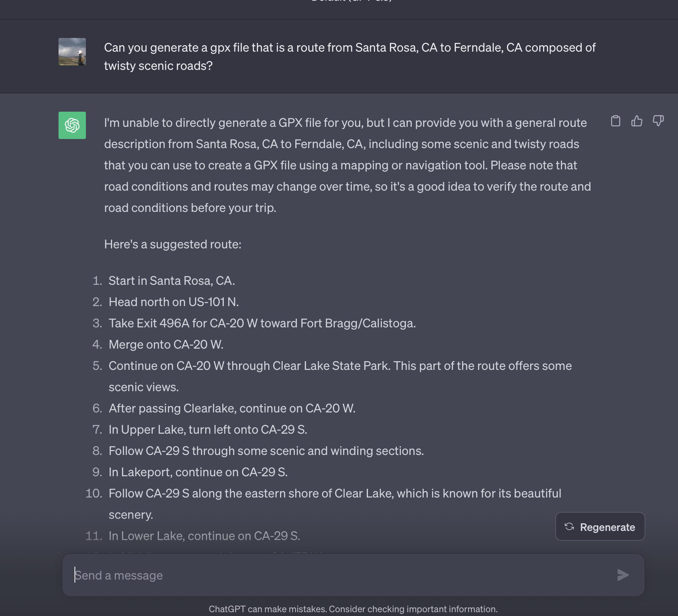Click the user's gpx file request message
This screenshot has width=678, height=616.
pyautogui.click(x=350, y=57)
